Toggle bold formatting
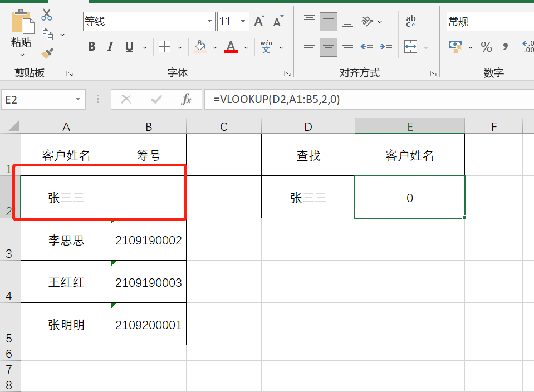Screen dimensions: 534x392 tap(92, 47)
